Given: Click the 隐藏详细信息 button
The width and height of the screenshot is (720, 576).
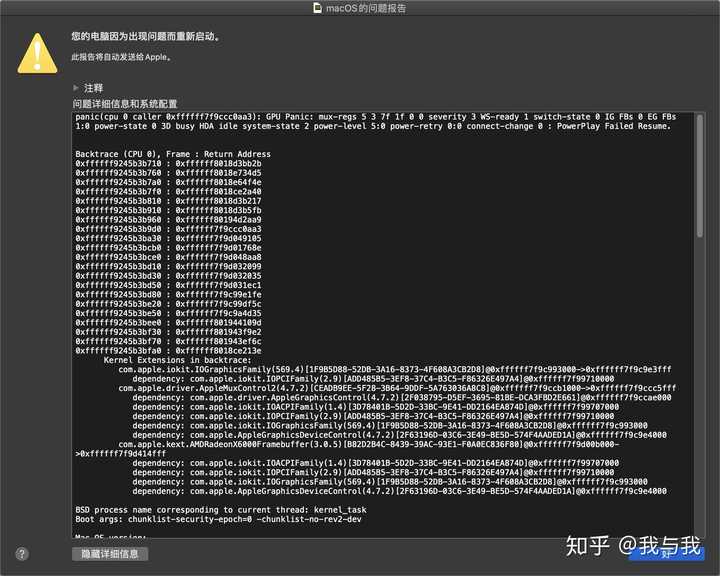Looking at the screenshot, I should [x=110, y=554].
